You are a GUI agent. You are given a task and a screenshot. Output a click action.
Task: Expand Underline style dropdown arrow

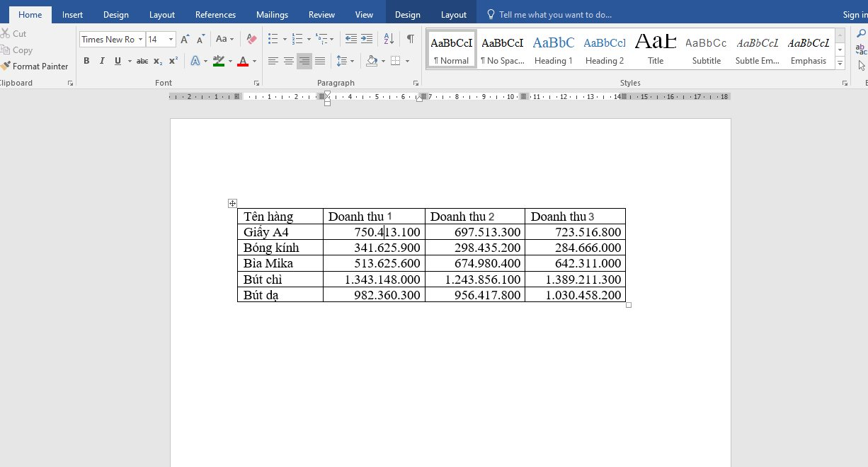click(x=128, y=62)
